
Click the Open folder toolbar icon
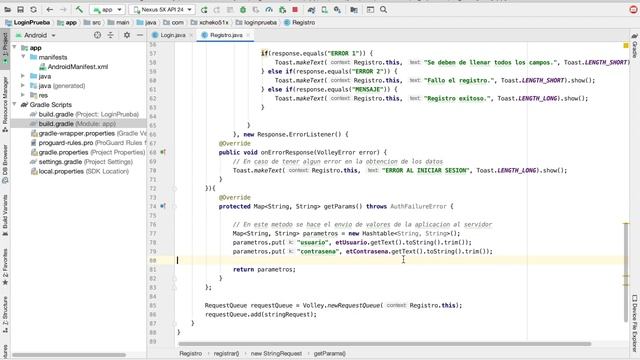click(7, 9)
